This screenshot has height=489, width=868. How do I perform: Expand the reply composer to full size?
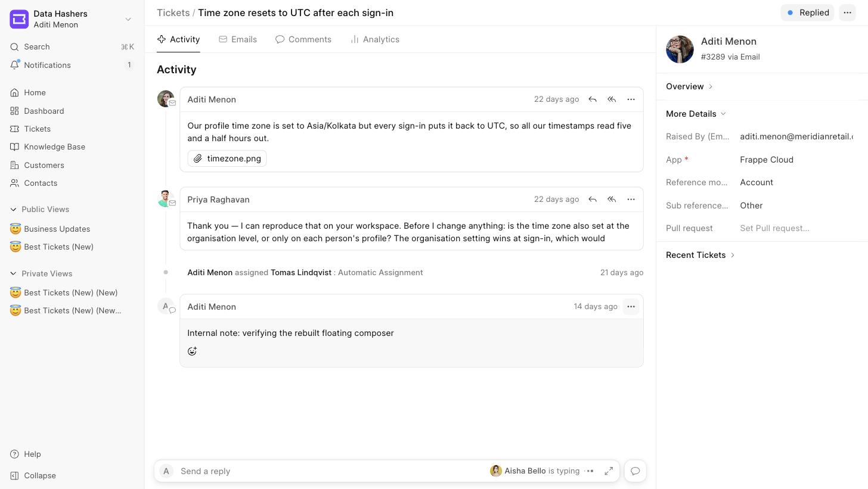(x=609, y=471)
